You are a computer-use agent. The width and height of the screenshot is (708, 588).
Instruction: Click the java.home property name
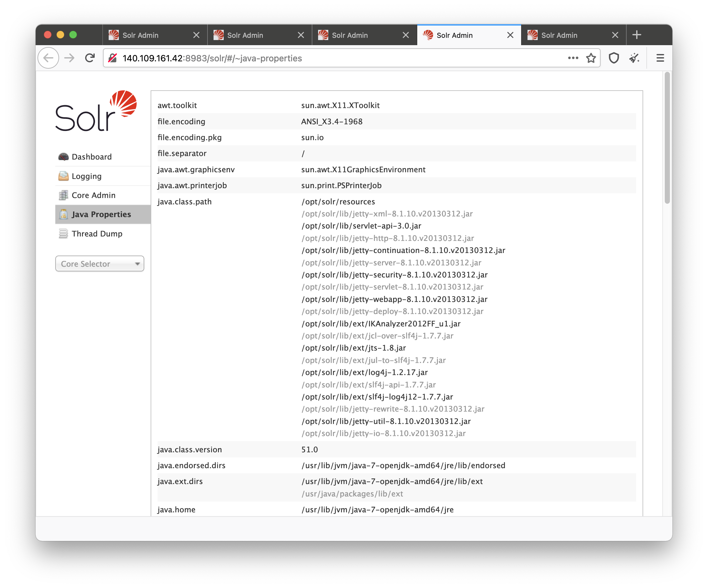click(x=176, y=509)
